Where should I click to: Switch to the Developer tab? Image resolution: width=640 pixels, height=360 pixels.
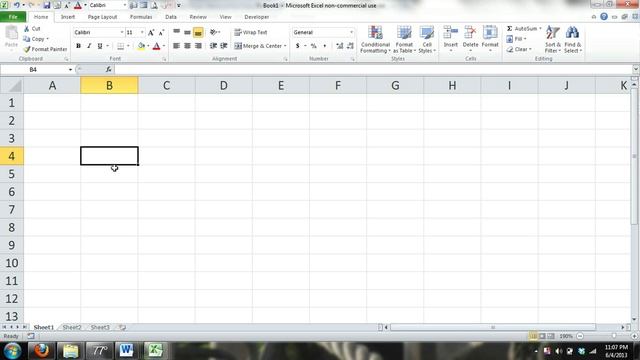click(256, 17)
